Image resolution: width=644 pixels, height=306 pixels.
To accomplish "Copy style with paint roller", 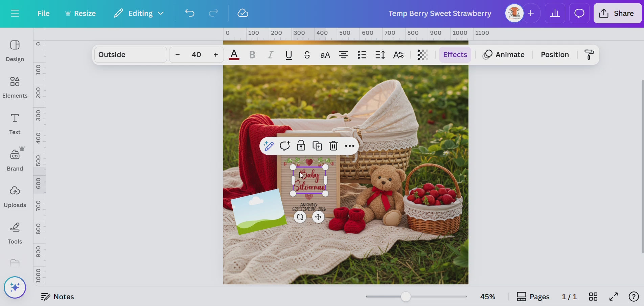I will tap(589, 55).
